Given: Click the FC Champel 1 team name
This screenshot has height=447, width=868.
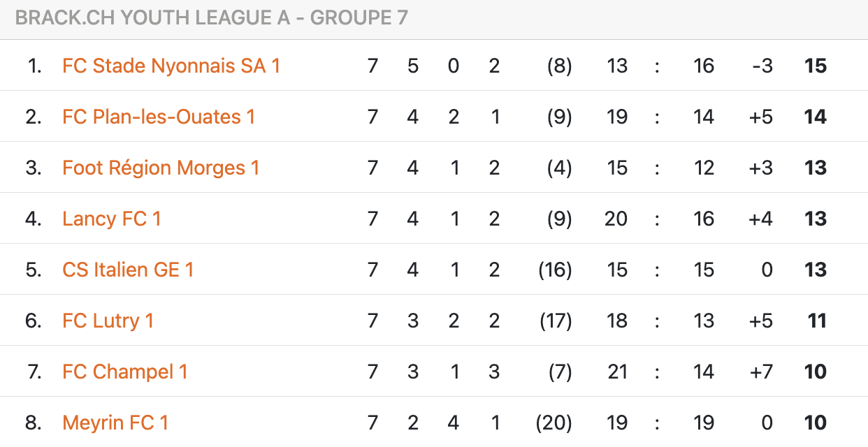Looking at the screenshot, I should (125, 372).
